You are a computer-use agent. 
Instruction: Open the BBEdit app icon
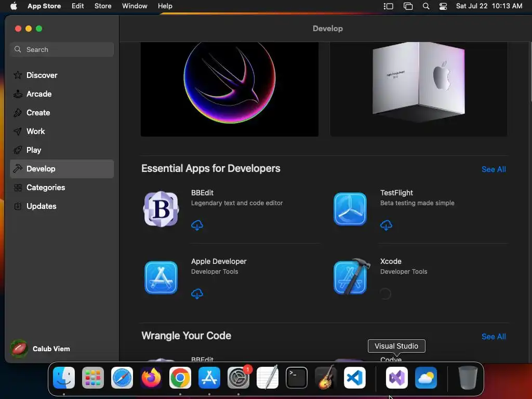click(161, 209)
